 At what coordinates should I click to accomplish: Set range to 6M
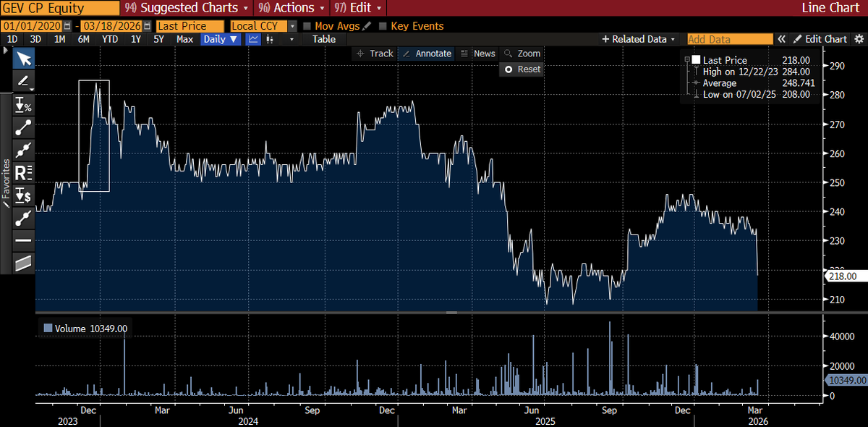pyautogui.click(x=84, y=39)
